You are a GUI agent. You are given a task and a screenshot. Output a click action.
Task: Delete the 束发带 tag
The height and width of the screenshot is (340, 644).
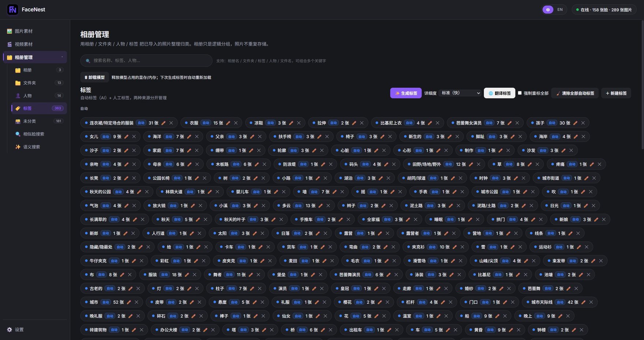(x=601, y=261)
